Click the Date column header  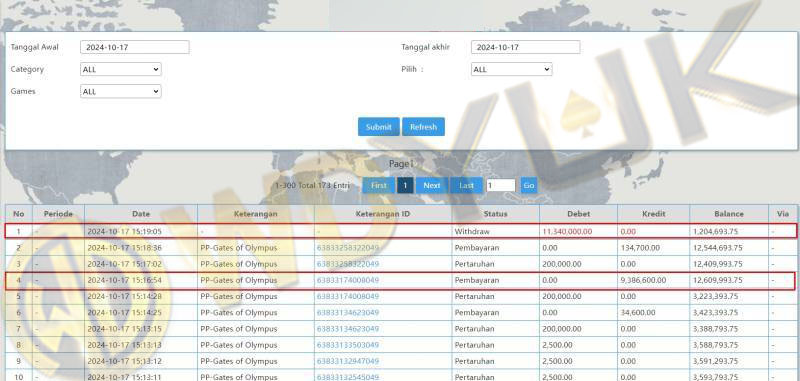[141, 214]
